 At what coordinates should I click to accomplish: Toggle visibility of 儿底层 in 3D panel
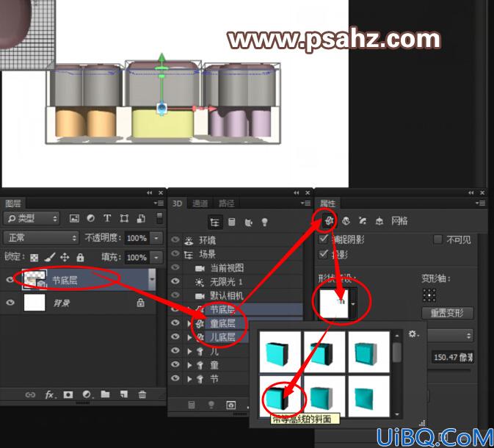pyautogui.click(x=175, y=336)
